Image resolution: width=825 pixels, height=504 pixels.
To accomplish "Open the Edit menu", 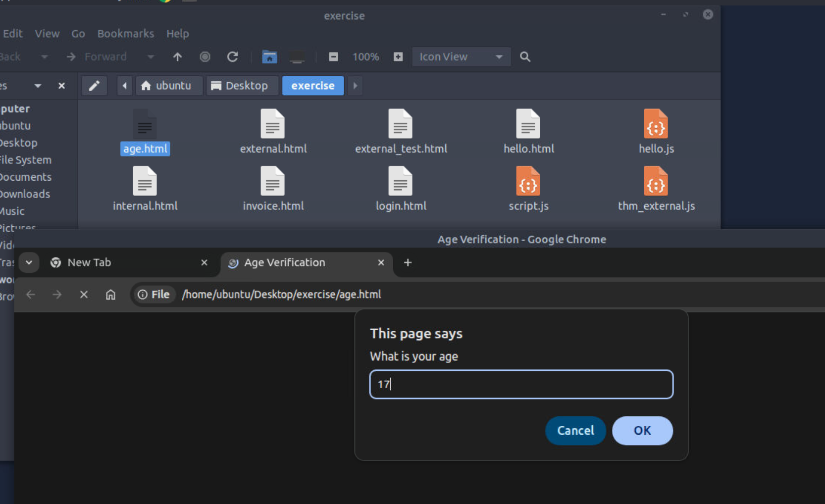I will [x=13, y=34].
